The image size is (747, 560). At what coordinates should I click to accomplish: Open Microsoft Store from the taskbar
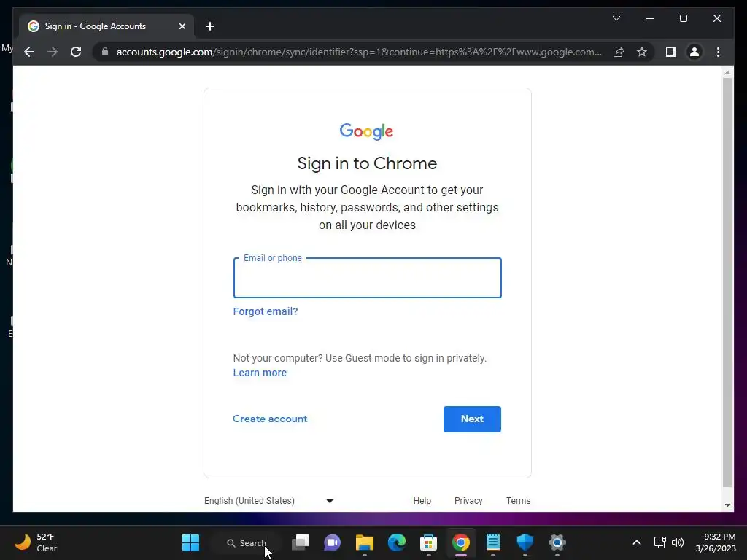[x=428, y=542]
